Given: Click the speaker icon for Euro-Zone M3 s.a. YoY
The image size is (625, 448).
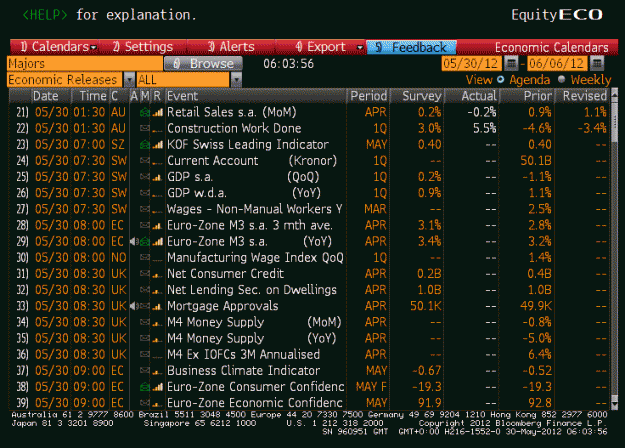Looking at the screenshot, I should [134, 242].
